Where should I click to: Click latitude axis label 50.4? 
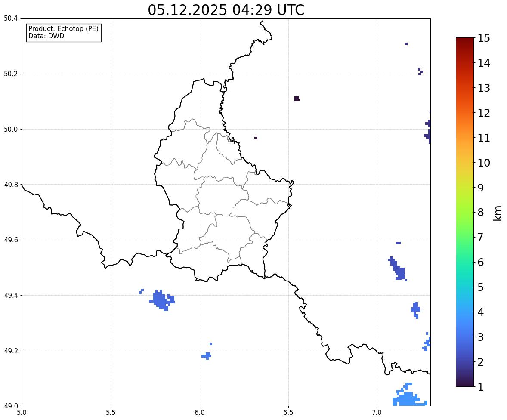click(11, 19)
